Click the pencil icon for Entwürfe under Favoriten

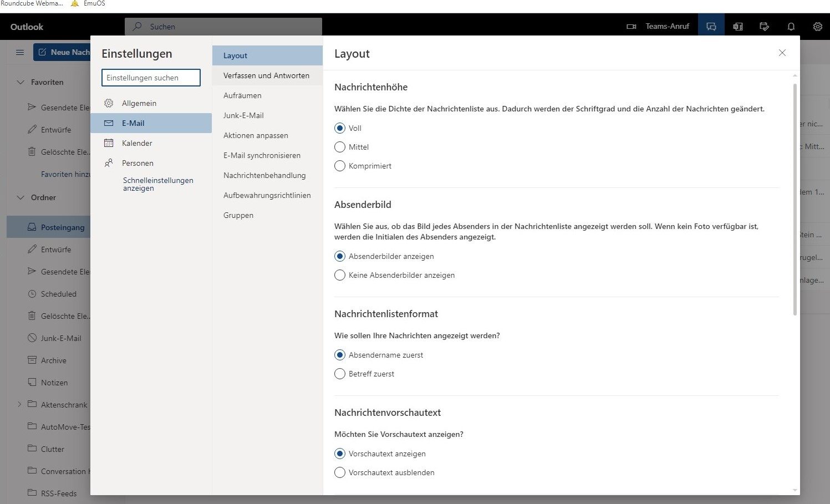click(32, 129)
